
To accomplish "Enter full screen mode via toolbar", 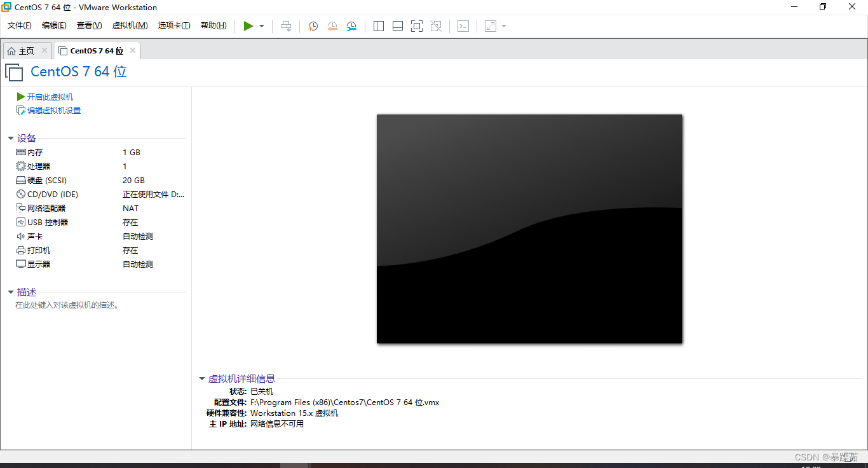I will pos(416,26).
